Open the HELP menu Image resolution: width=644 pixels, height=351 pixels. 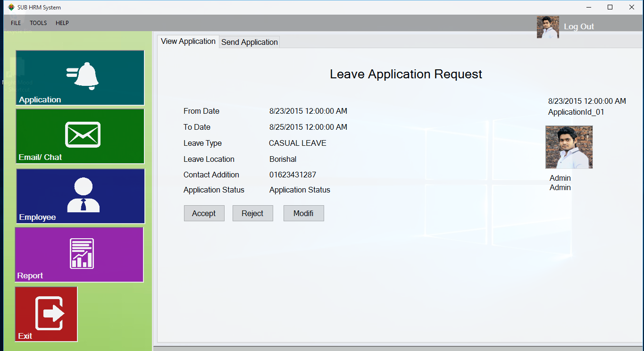pos(62,23)
